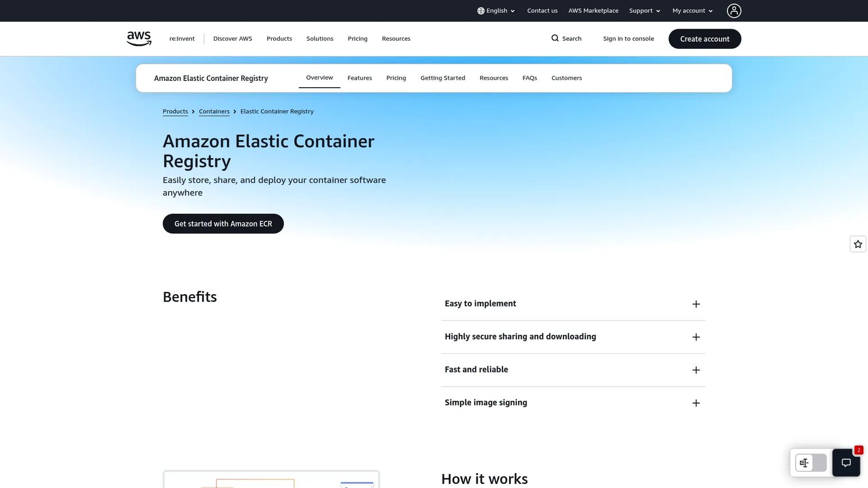Click Contact us link

tap(542, 11)
